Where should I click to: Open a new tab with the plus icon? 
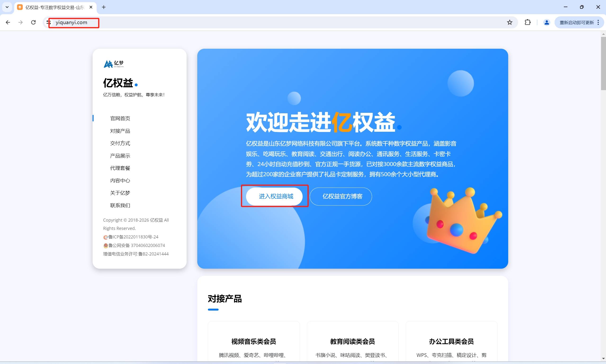(104, 7)
